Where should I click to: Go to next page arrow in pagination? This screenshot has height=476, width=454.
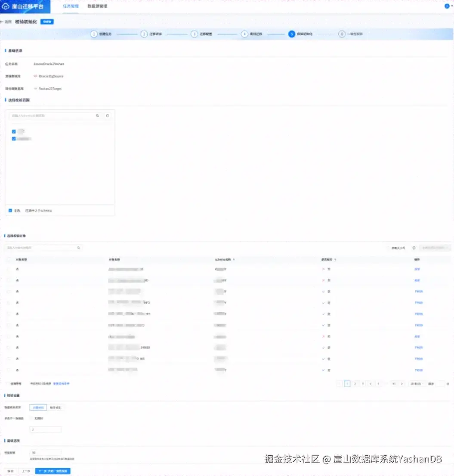[402, 384]
